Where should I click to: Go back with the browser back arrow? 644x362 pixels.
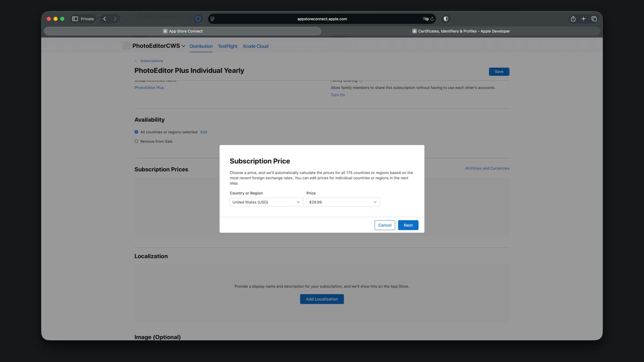pos(105,19)
